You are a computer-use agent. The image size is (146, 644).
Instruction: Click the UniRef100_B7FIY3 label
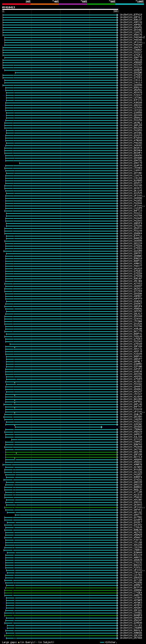131,100
